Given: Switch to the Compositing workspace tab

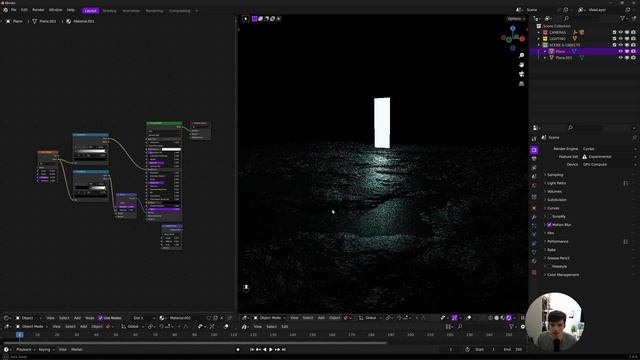Looking at the screenshot, I should pos(180,11).
